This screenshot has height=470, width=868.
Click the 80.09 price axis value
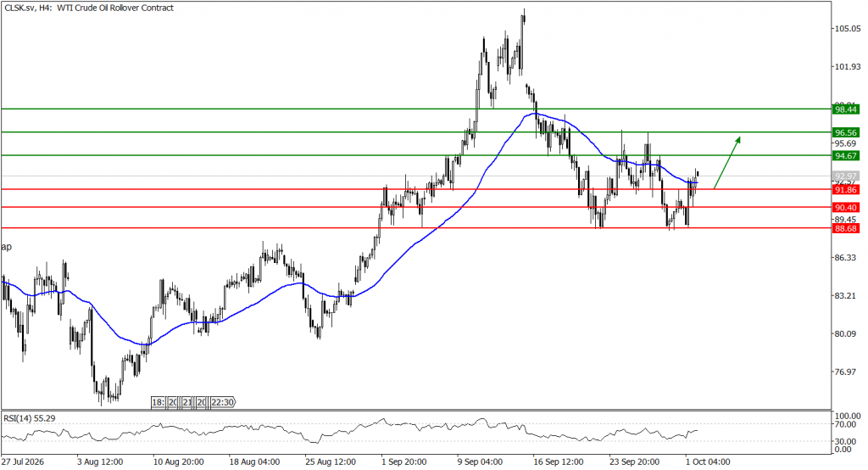846,333
